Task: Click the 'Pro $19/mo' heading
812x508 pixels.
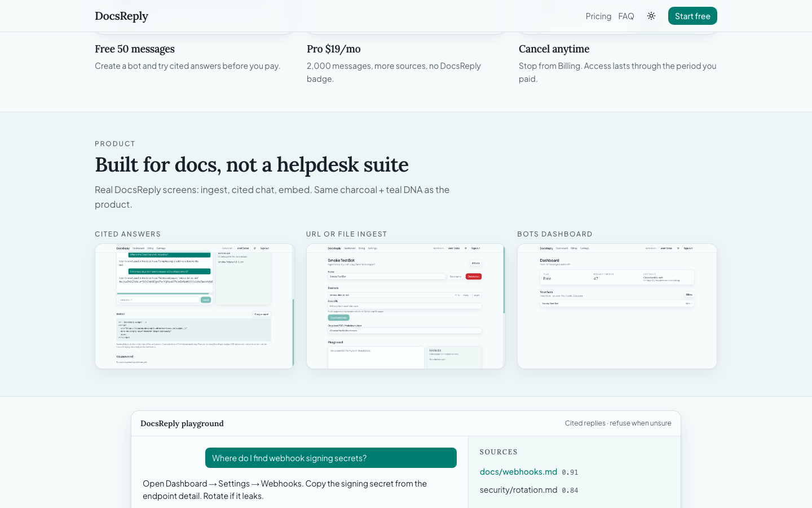Action: tap(334, 49)
